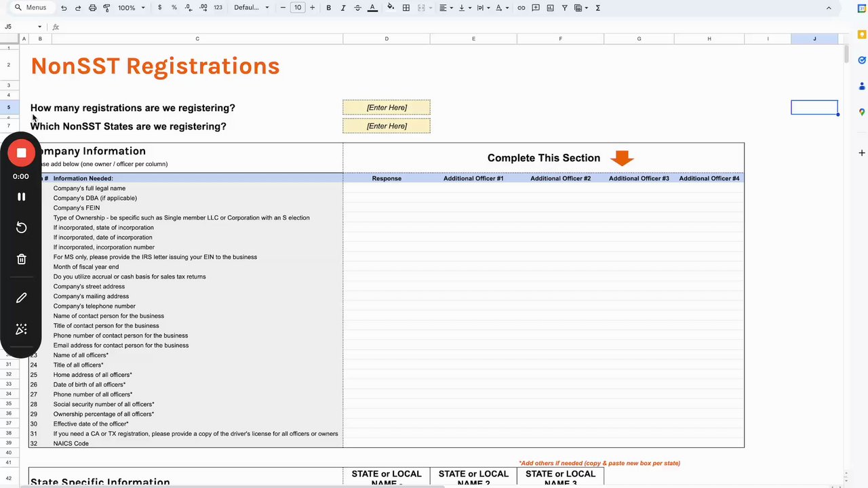Image resolution: width=868 pixels, height=488 pixels.
Task: Open the vertical align dropdown
Action: 464,7
